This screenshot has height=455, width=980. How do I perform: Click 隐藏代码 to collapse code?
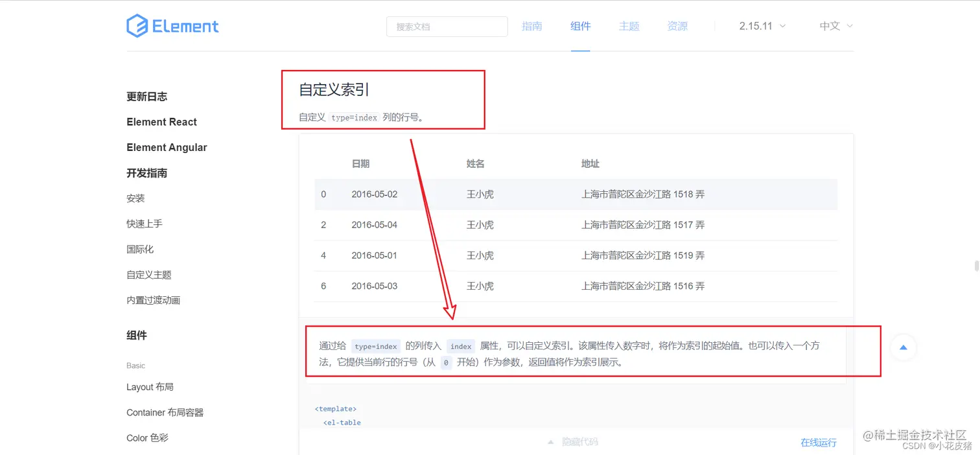click(579, 442)
